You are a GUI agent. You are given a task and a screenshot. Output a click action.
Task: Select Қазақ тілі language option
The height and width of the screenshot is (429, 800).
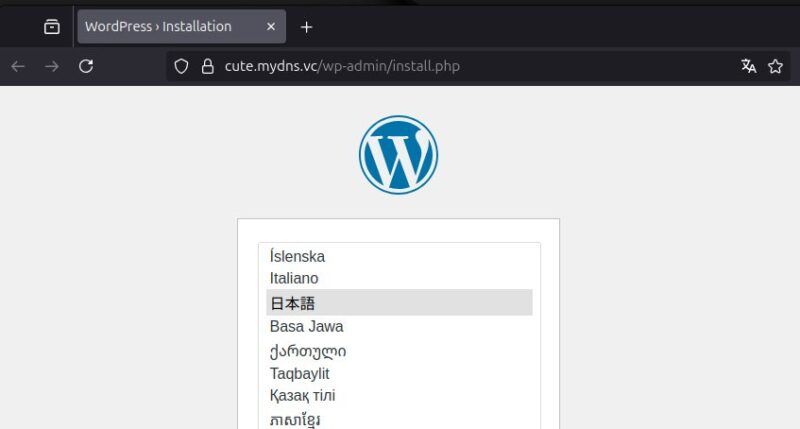pyautogui.click(x=399, y=395)
